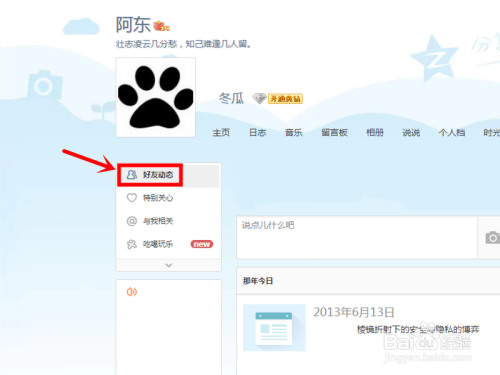The image size is (500, 375).
Task: Open the 说说 tab
Action: 411,133
